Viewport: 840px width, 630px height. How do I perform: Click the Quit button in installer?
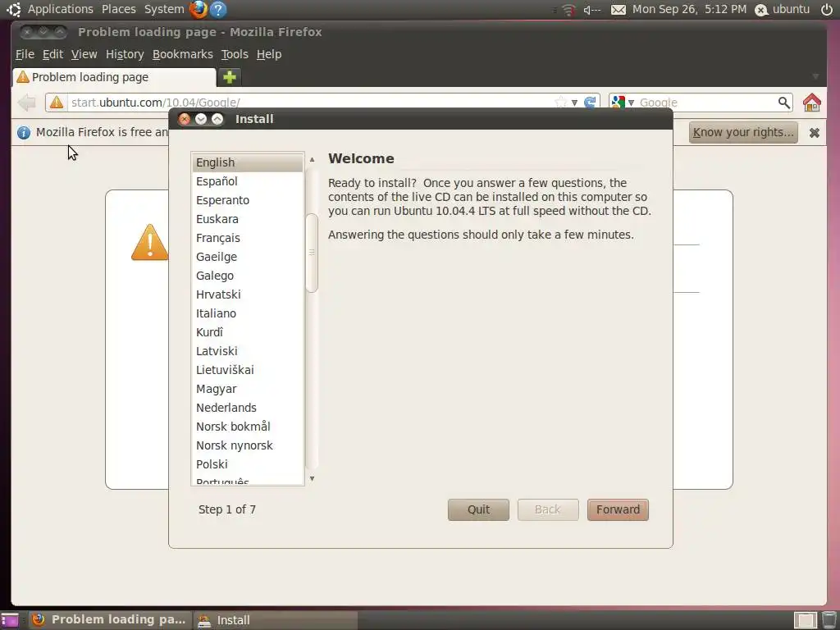478,509
